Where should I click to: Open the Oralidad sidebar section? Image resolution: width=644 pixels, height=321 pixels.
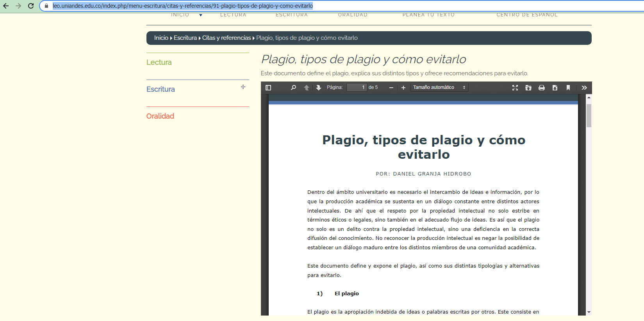click(x=160, y=116)
